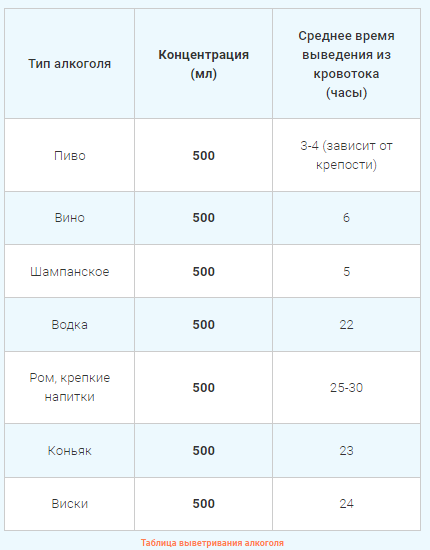Click the 500 value in Пиво row
The image size is (430, 550).
(203, 155)
